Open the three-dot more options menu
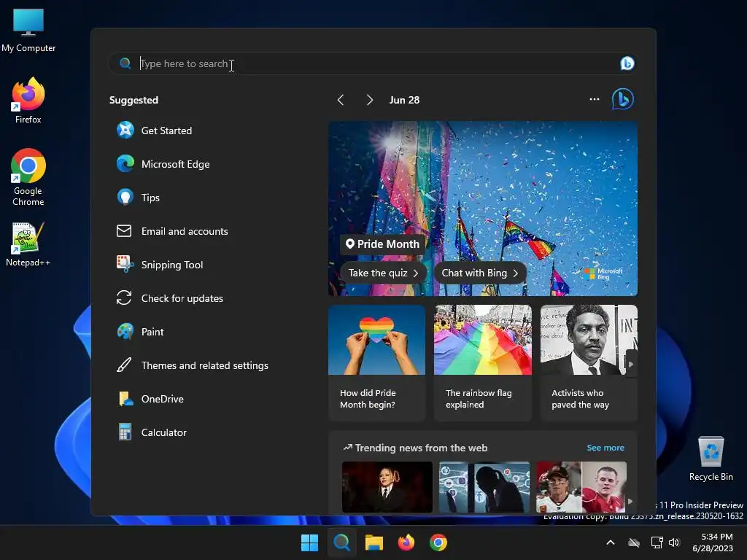The height and width of the screenshot is (560, 747). 594,99
